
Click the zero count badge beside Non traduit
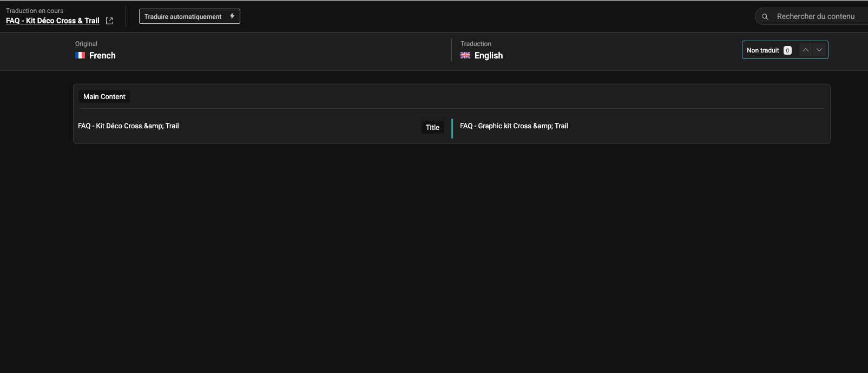pos(787,50)
